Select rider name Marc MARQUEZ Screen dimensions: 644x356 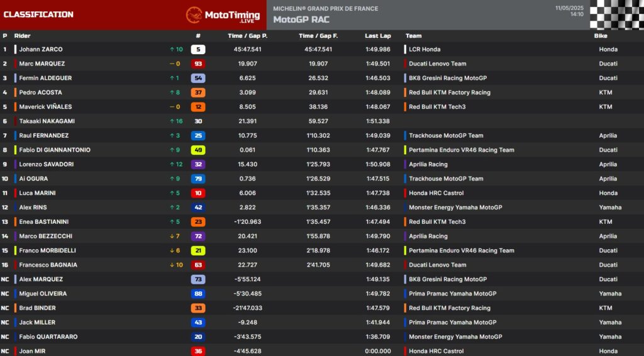(42, 64)
